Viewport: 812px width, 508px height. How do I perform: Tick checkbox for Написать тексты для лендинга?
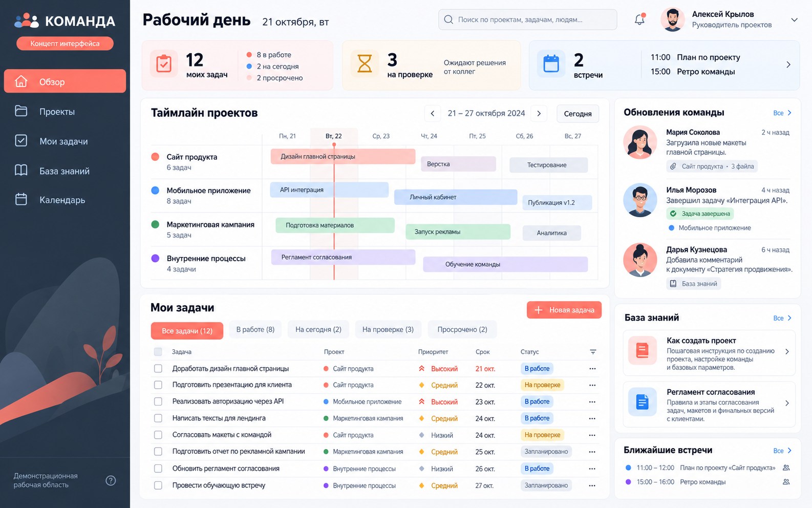tap(158, 418)
